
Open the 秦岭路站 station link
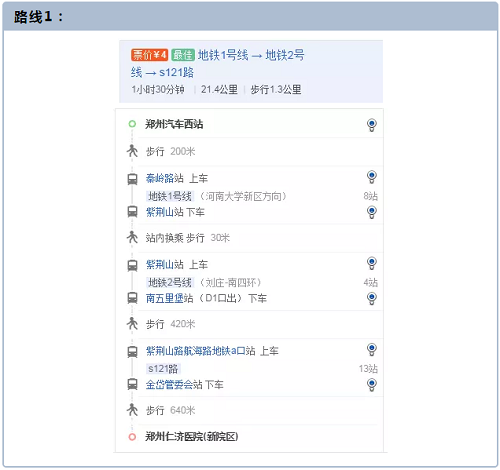tap(165, 178)
